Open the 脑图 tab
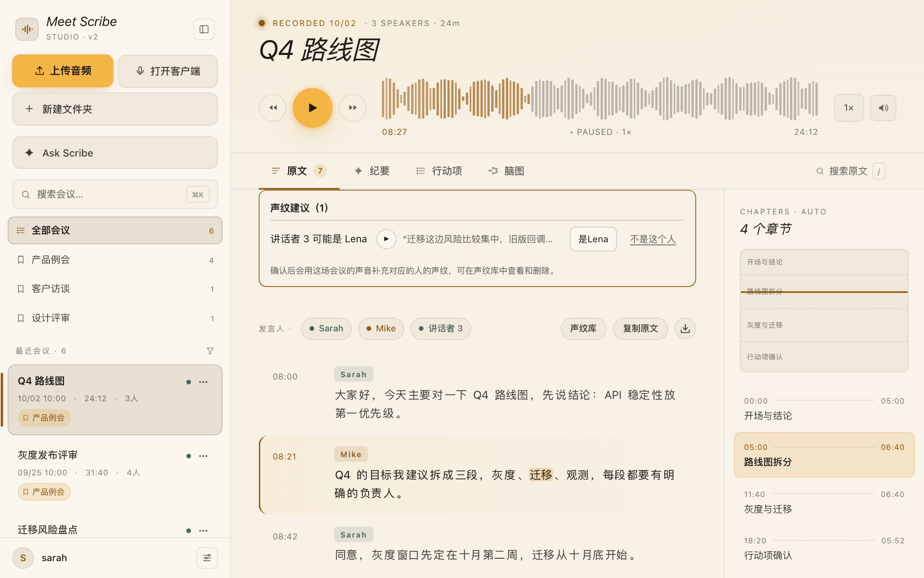 point(506,171)
